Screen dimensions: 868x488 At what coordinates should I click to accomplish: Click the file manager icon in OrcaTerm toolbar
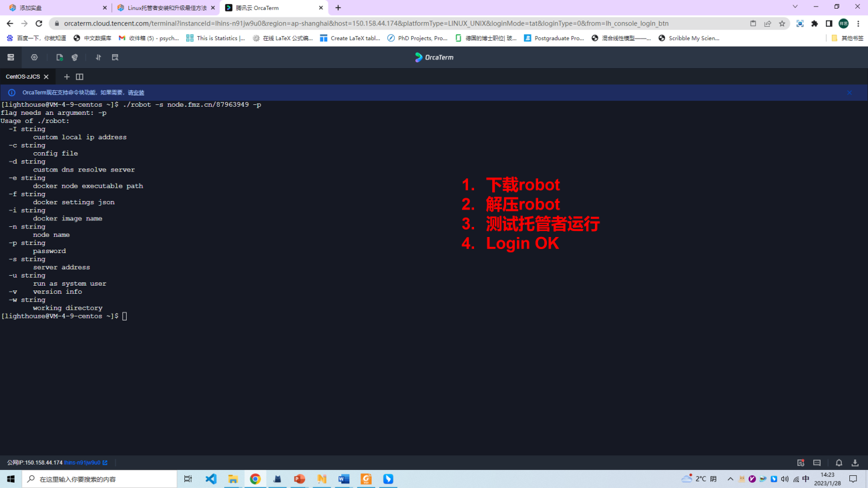click(x=59, y=57)
